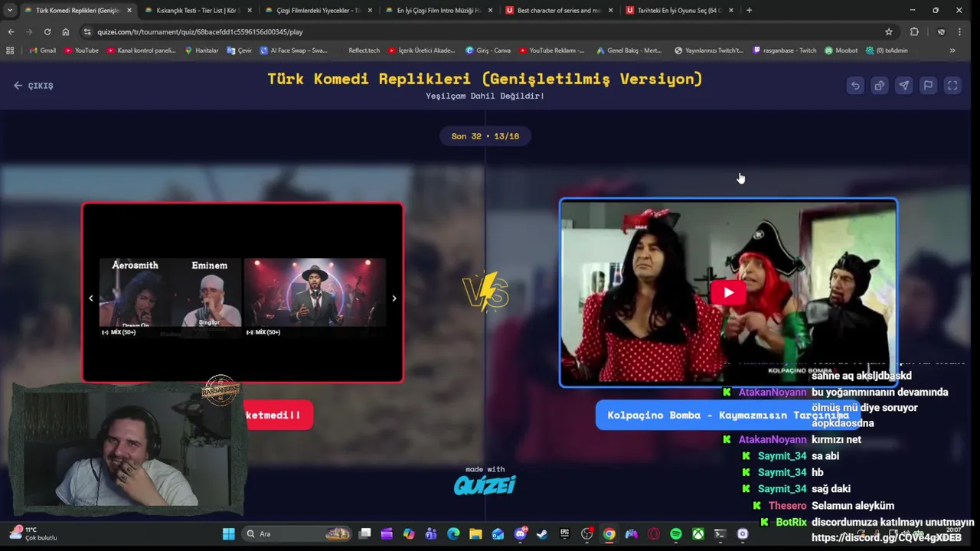Open the Moobot bookmark
Image resolution: width=980 pixels, height=551 pixels.
(841, 51)
